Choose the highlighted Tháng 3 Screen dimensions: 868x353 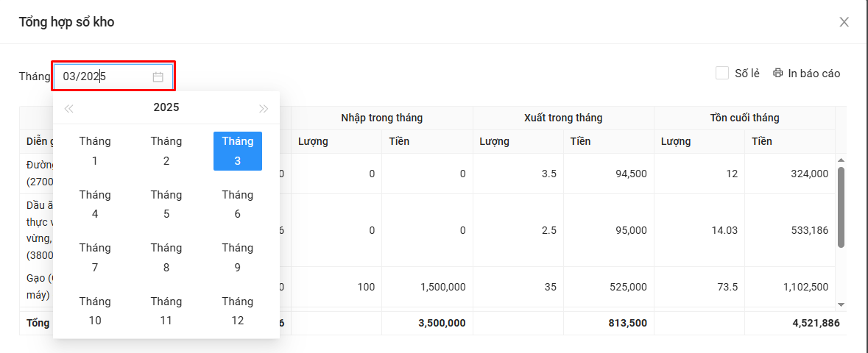237,151
